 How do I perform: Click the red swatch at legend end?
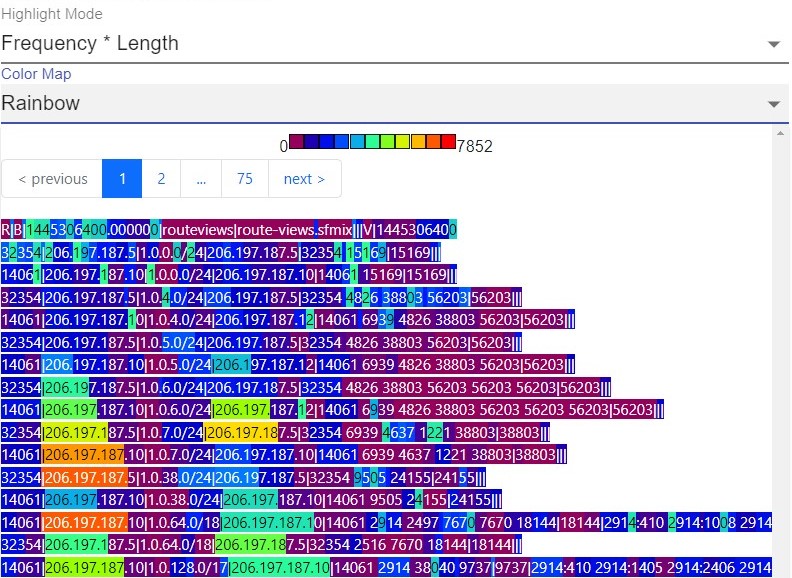(x=448, y=142)
